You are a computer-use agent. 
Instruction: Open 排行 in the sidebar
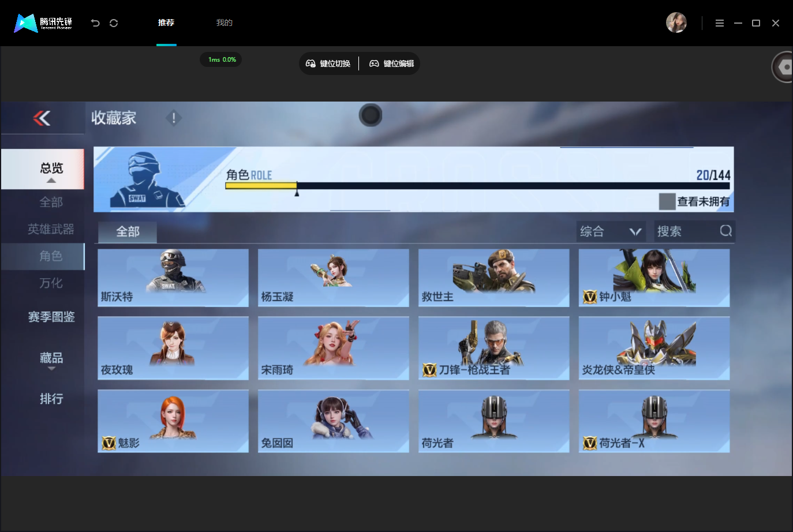pyautogui.click(x=51, y=399)
